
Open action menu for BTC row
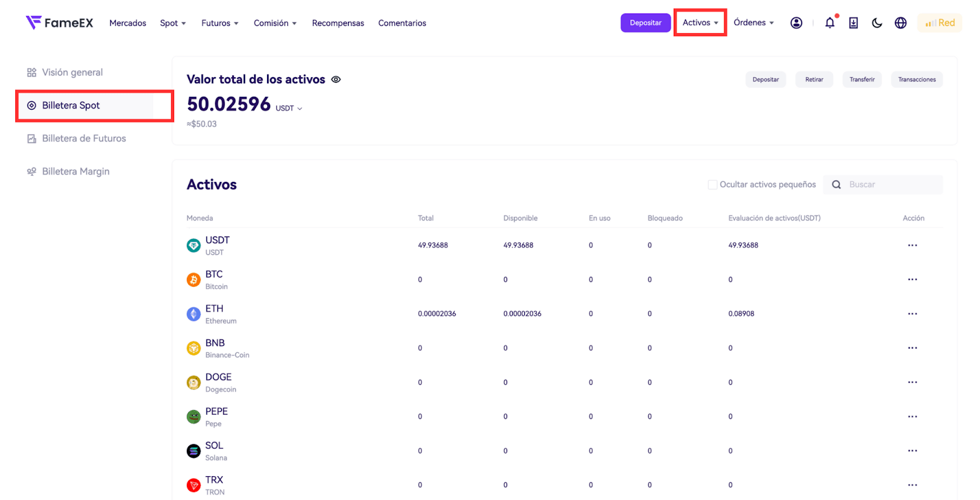[913, 279]
